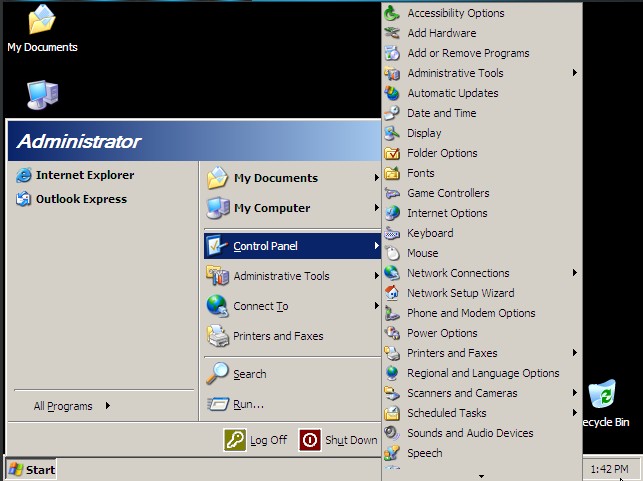643x481 pixels.
Task: Click the Regional and Language Options icon
Action: [392, 373]
